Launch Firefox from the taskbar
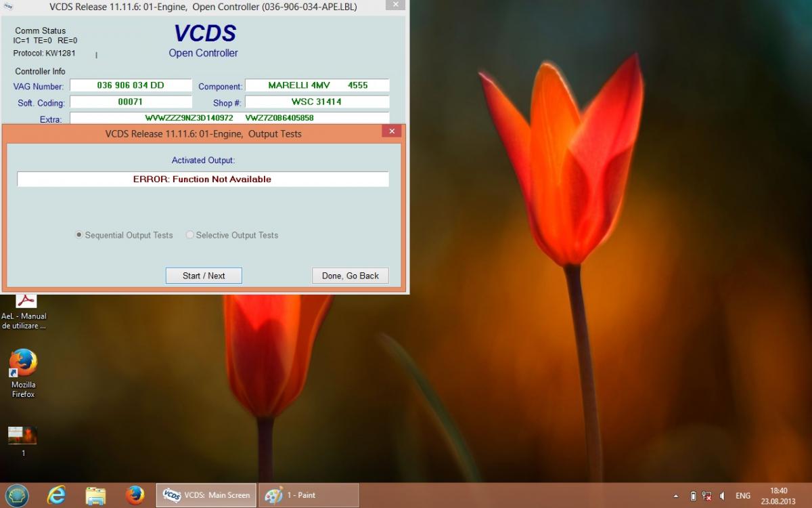The width and height of the screenshot is (812, 508). pos(135,495)
